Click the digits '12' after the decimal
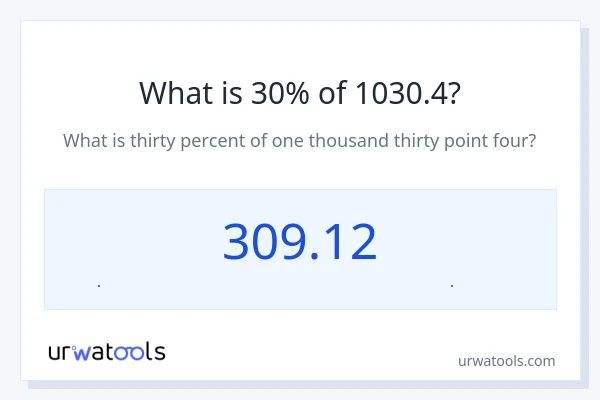This screenshot has height=400, width=600. [346, 242]
